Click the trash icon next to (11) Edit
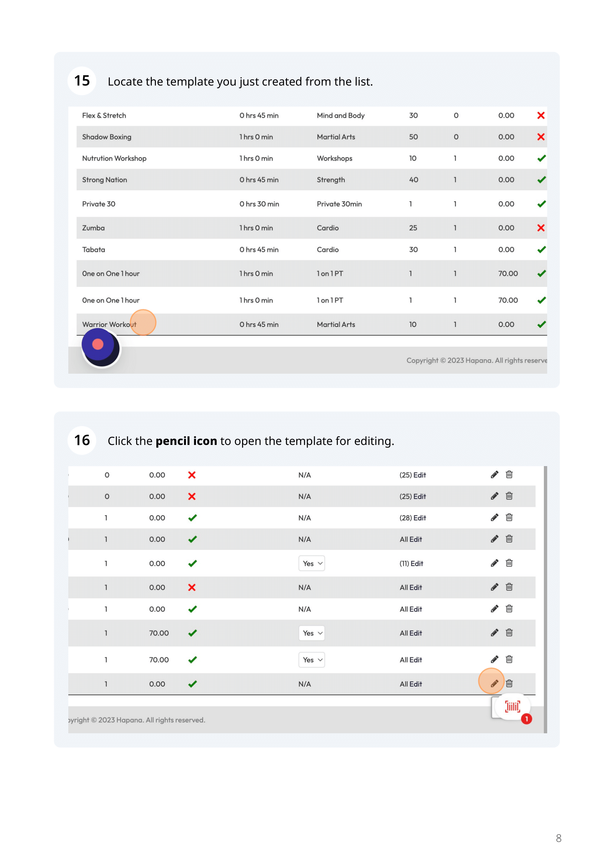 509,563
